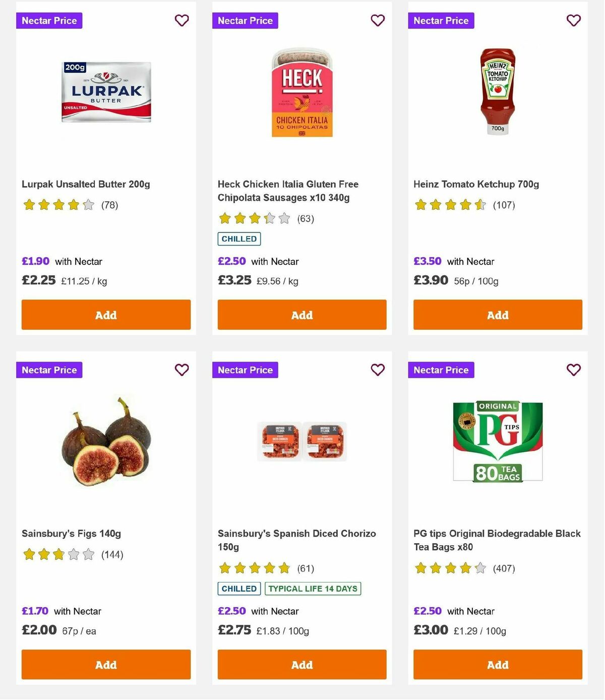Screen dimensions: 605x700
Task: Click the star rating for Sainsbury's Figs
Action: 57,554
